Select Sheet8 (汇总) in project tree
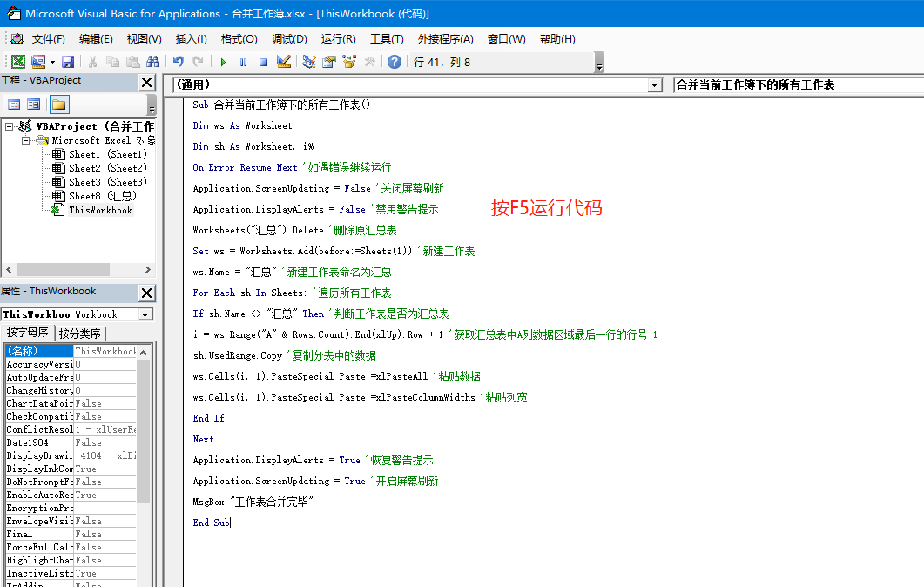Screen dimensions: 924x587 103,196
